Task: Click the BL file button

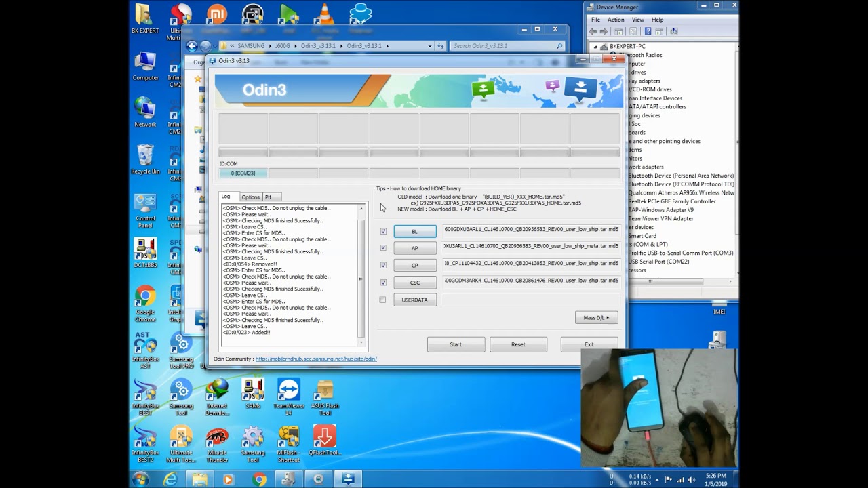Action: point(415,231)
